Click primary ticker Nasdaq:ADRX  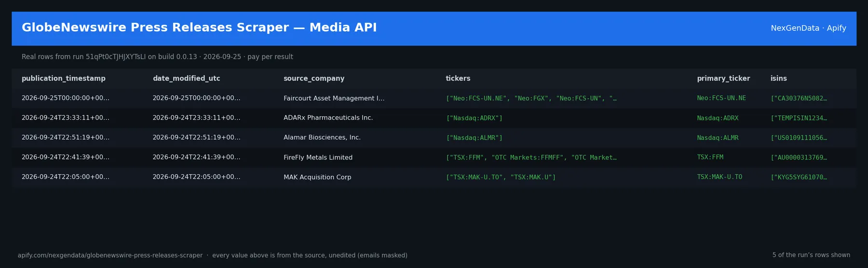(x=718, y=118)
